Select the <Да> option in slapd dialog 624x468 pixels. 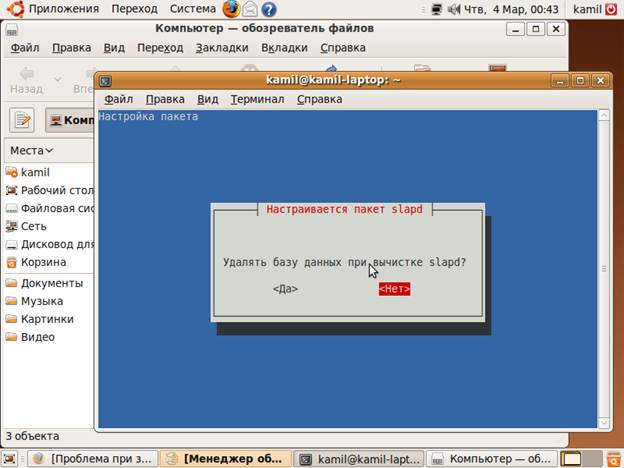[x=285, y=289]
